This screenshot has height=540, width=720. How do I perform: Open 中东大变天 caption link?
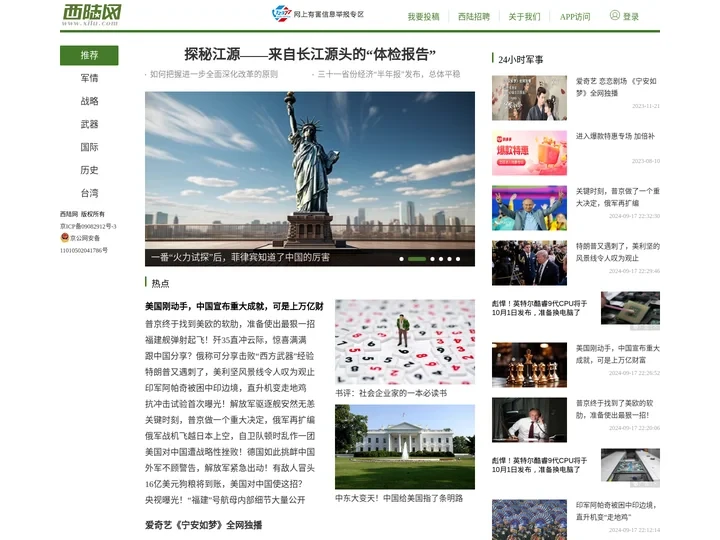coord(399,499)
